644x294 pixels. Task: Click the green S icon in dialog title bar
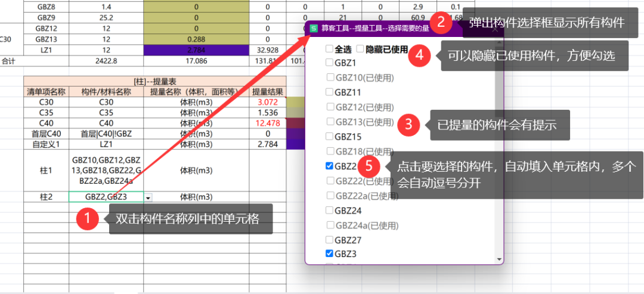point(314,28)
